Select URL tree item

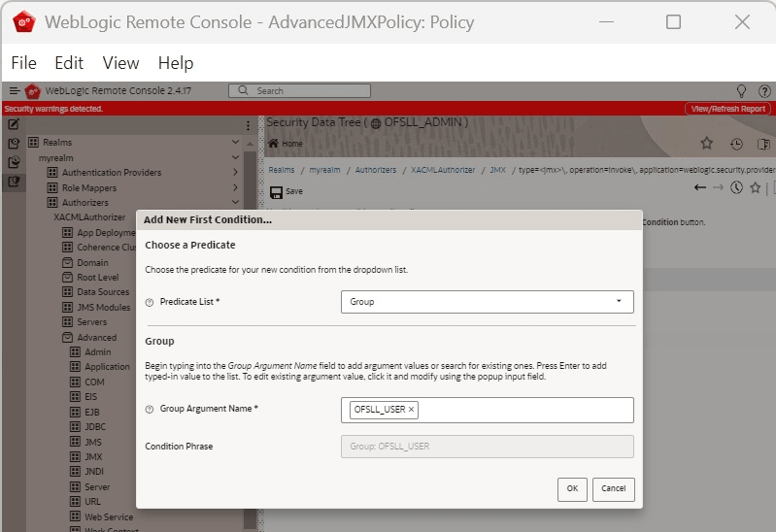click(92, 501)
